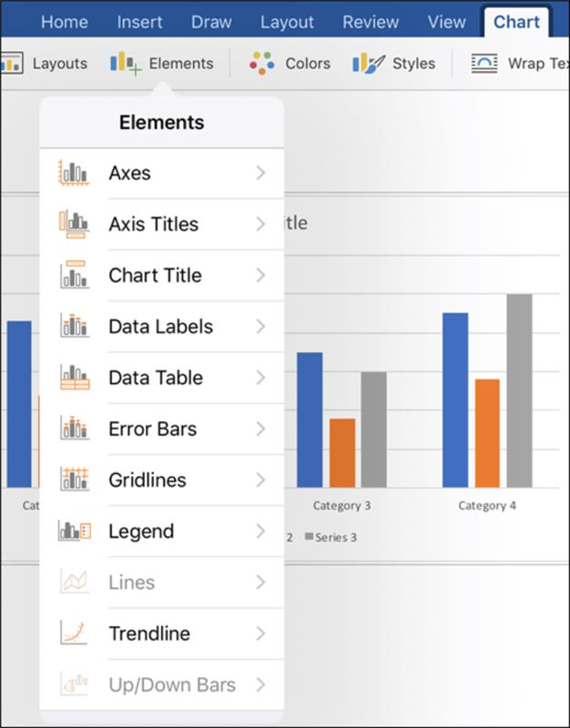Click the Legend icon in Elements list

pyautogui.click(x=75, y=531)
